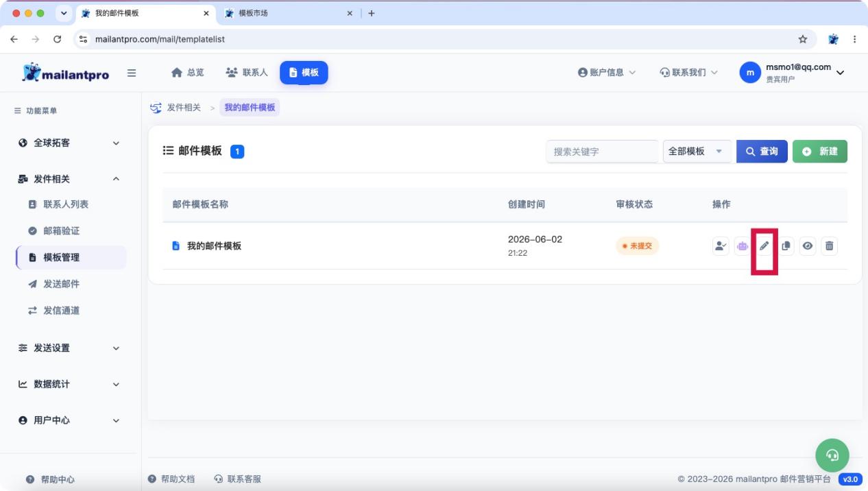Image resolution: width=868 pixels, height=491 pixels.
Task: Open the 账户信息 dropdown menu
Action: (607, 73)
